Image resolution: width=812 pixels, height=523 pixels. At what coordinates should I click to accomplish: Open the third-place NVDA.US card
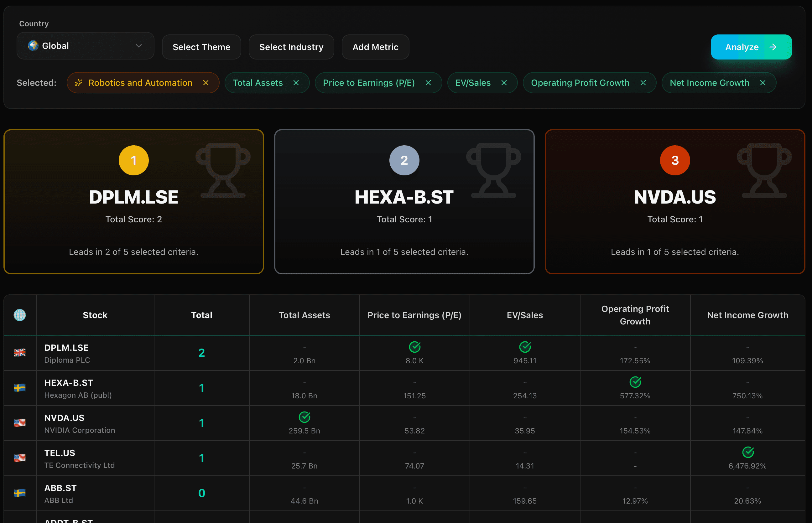675,202
